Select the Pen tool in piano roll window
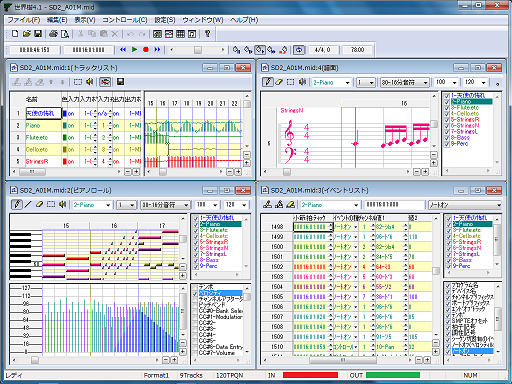512x384 pixels. (x=17, y=204)
